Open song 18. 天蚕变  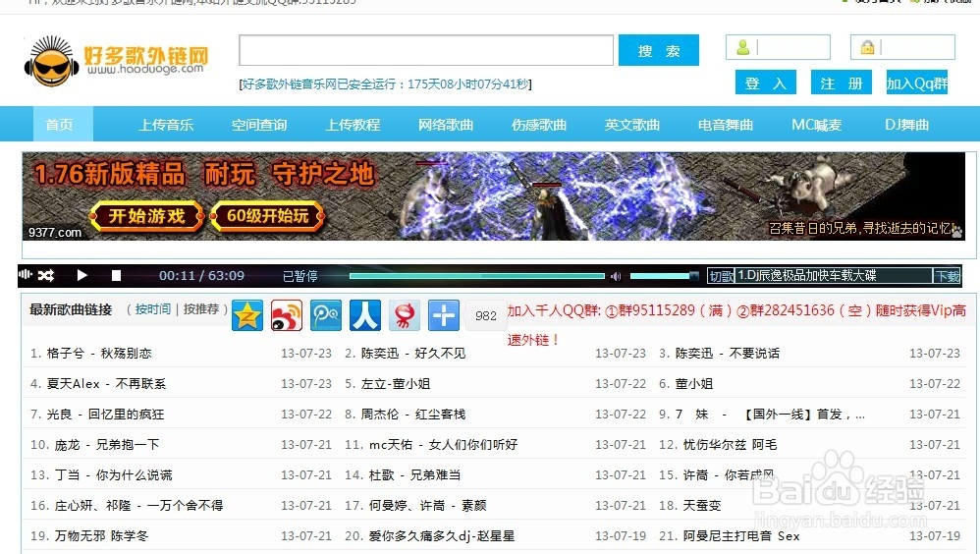[x=702, y=506]
